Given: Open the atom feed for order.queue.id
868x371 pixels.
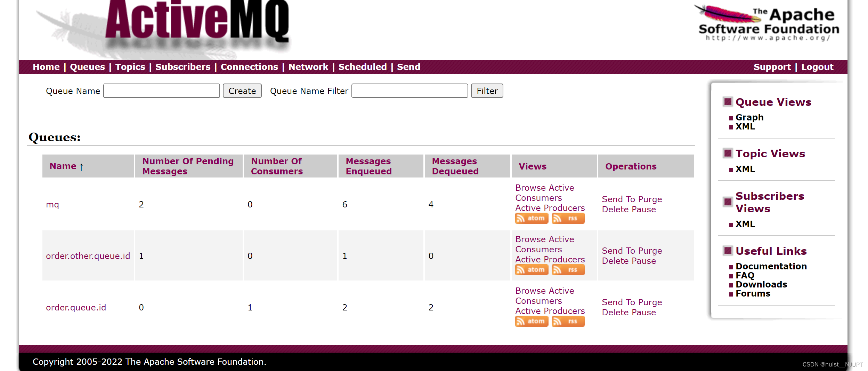Looking at the screenshot, I should (x=532, y=321).
